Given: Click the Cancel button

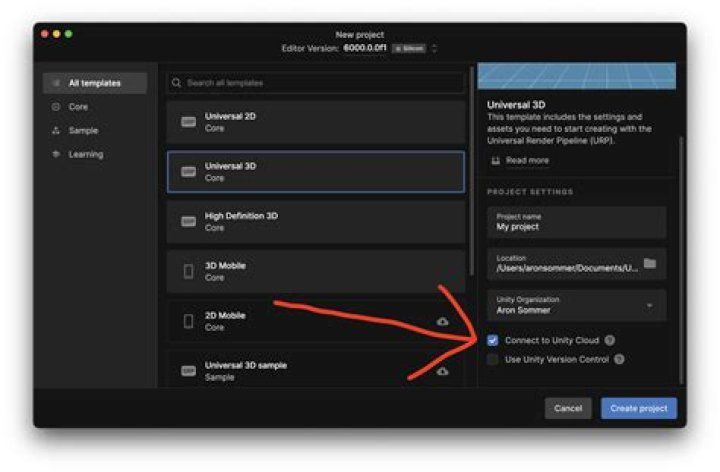Looking at the screenshot, I should (x=568, y=408).
